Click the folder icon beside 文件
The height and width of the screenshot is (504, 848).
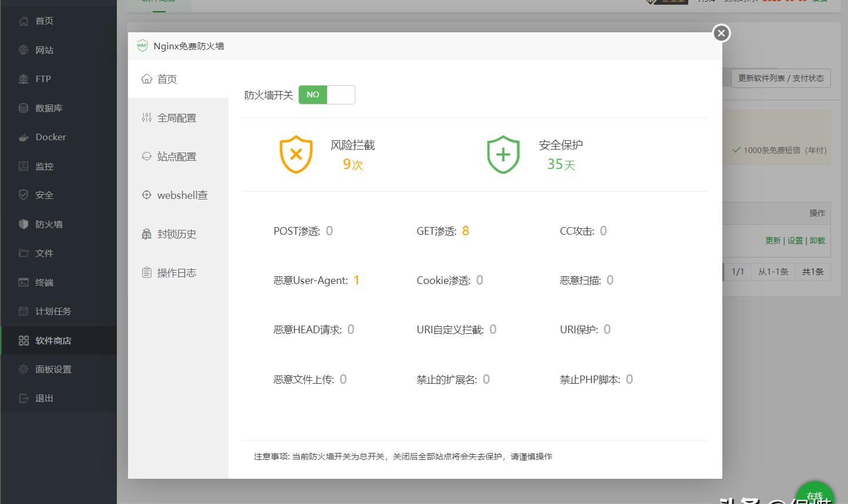tap(23, 253)
